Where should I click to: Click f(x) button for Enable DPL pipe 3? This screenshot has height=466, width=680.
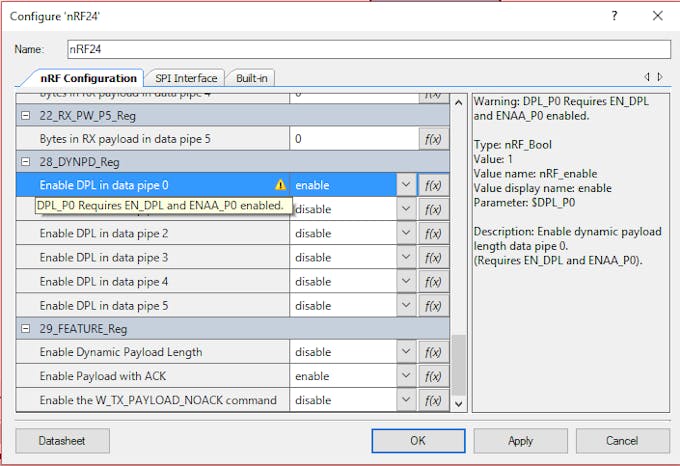point(433,257)
